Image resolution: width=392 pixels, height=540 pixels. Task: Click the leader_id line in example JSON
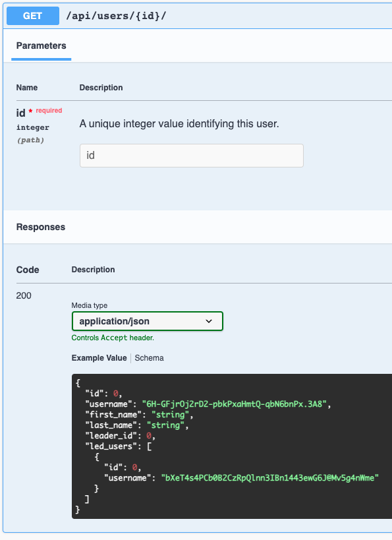[x=120, y=436]
